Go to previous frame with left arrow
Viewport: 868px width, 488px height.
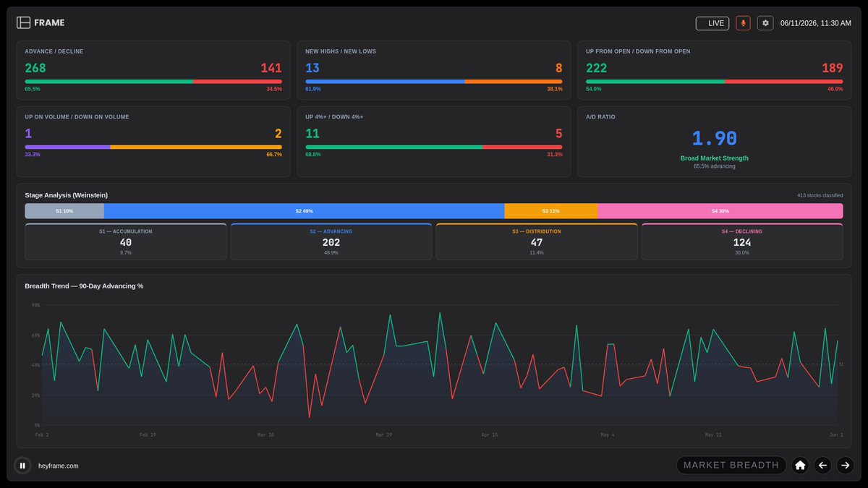pos(822,465)
